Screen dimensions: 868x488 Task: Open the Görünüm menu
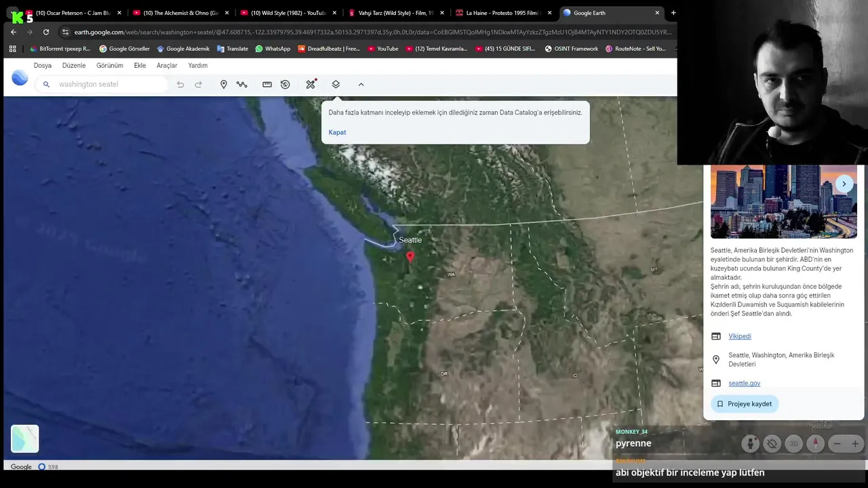point(110,66)
